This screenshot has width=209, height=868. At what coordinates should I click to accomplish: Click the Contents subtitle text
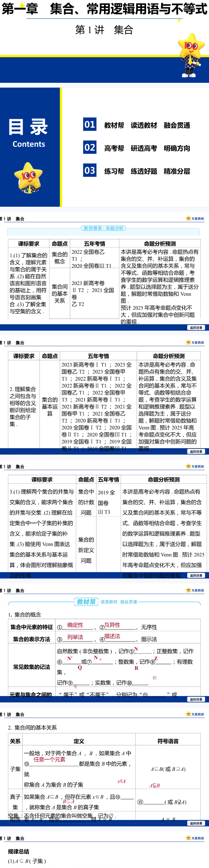tap(29, 144)
